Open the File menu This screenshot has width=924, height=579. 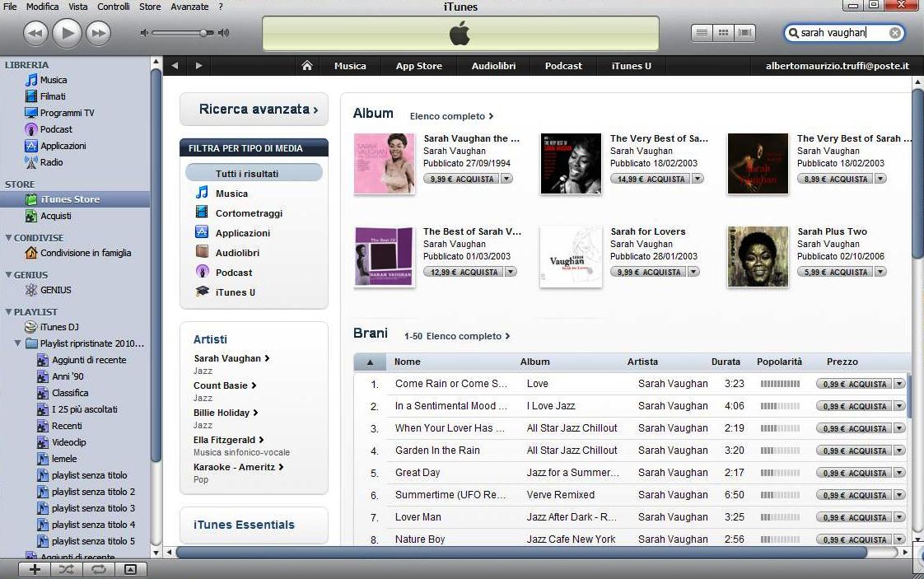pyautogui.click(x=10, y=7)
